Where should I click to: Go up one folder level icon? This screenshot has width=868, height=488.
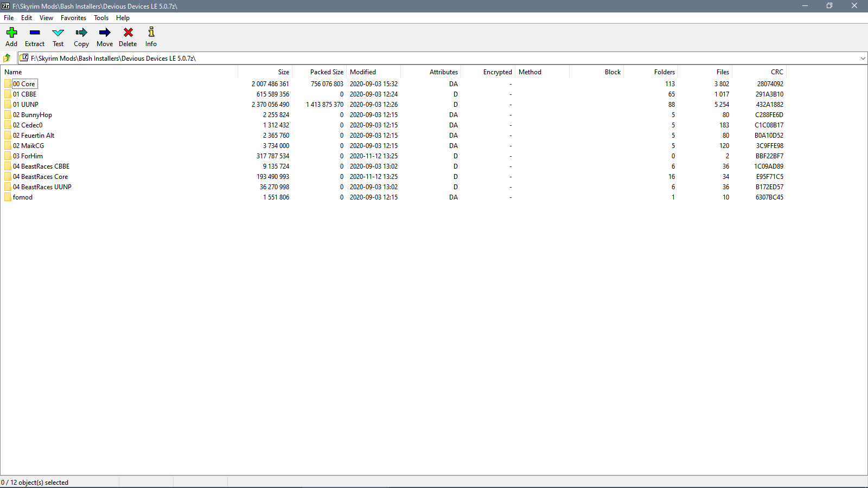point(7,58)
